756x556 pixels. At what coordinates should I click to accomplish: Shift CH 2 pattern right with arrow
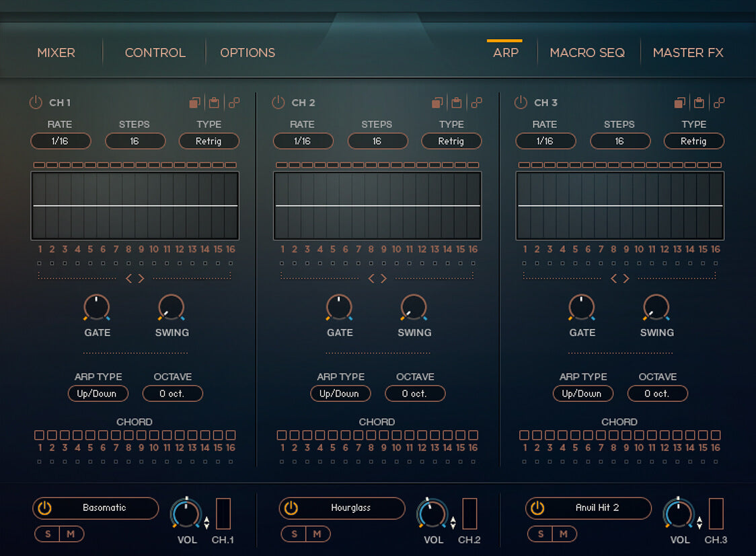coord(384,279)
